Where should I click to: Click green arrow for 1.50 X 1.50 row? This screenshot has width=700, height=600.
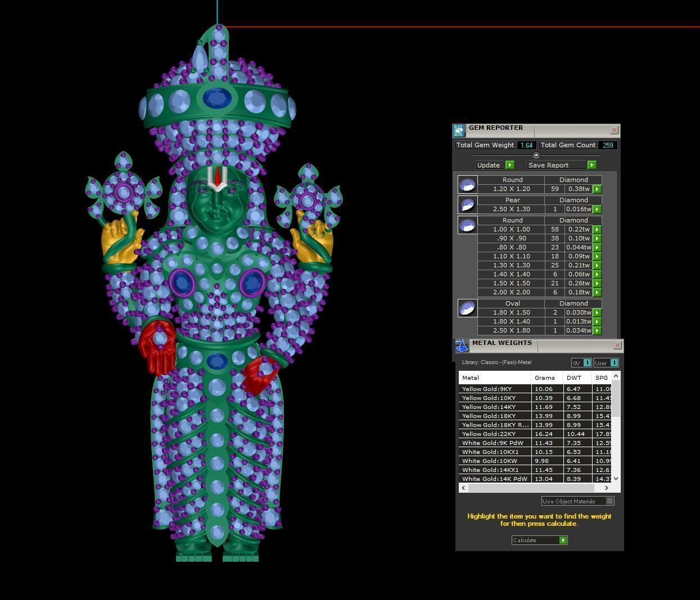coord(597,284)
